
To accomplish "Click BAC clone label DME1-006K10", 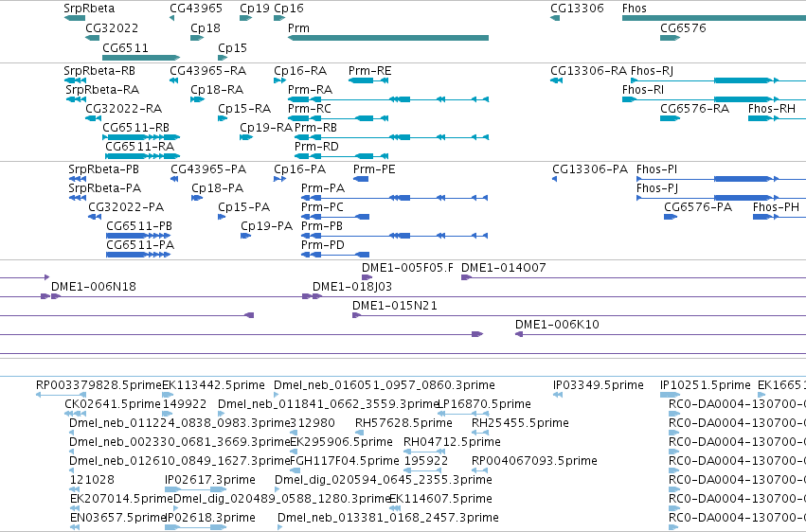I will point(557,325).
